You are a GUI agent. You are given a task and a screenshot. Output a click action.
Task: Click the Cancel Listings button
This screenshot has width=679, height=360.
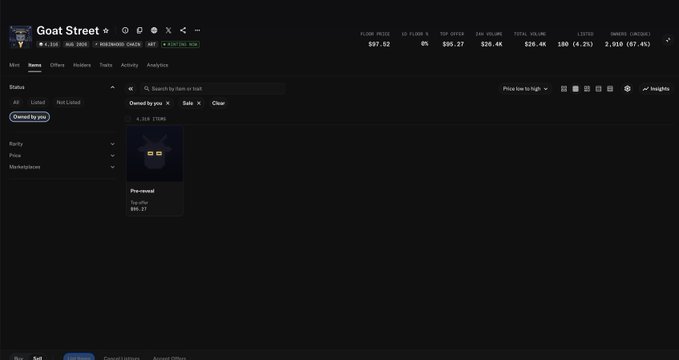coord(122,358)
